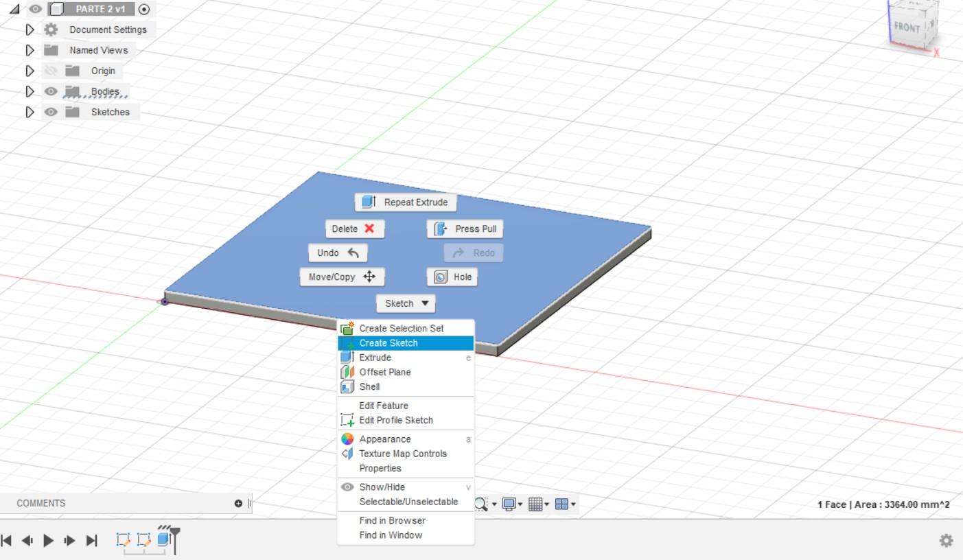Viewport: 963px width, 560px height.
Task: Select Find in Window menu entry
Action: [x=406, y=535]
